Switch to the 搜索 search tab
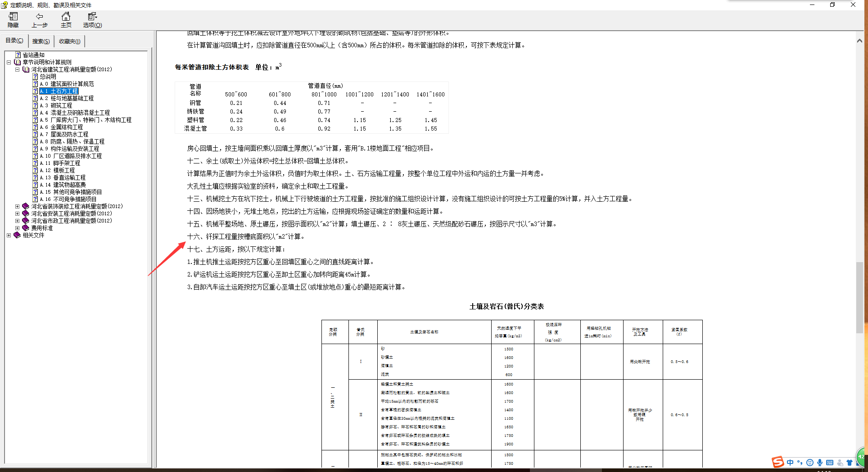 [41, 41]
